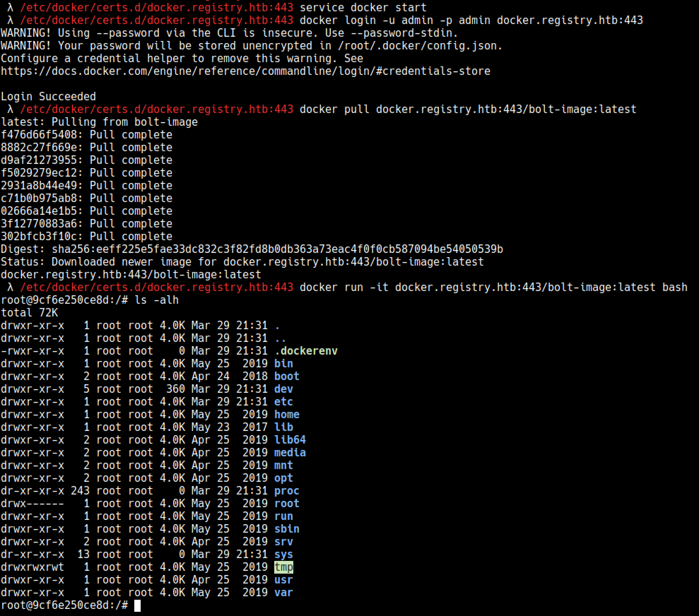The height and width of the screenshot is (616, 699).
Task: Click the 'docker login -u admin -p admin' command
Action: point(471,20)
